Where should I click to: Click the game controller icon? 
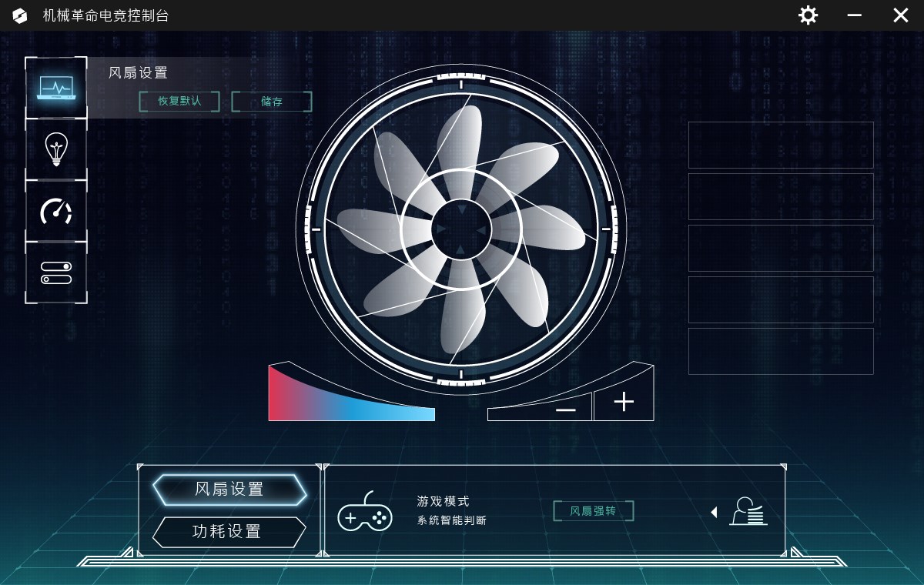tap(365, 511)
